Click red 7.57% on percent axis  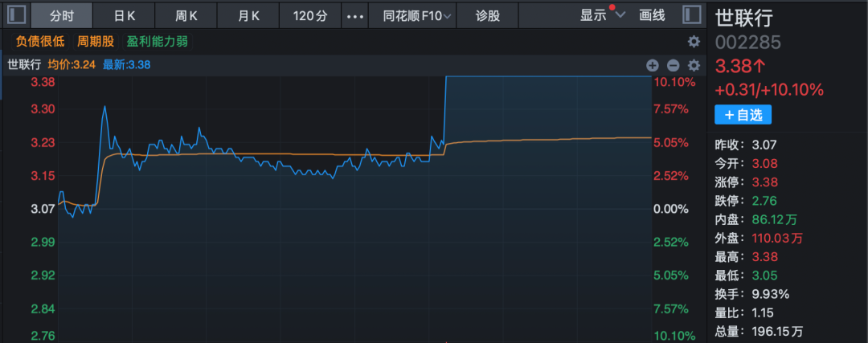pyautogui.click(x=671, y=109)
